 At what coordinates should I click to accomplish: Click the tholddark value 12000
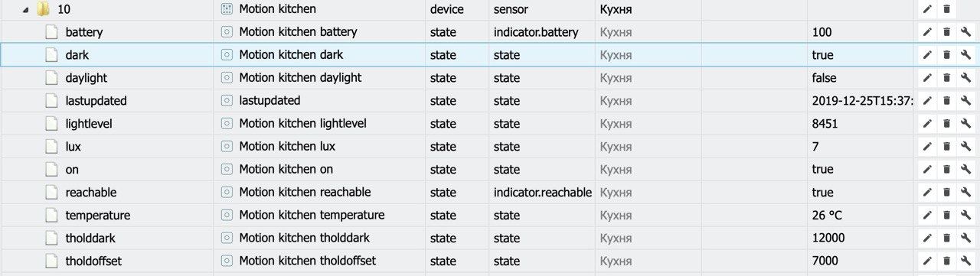click(828, 238)
